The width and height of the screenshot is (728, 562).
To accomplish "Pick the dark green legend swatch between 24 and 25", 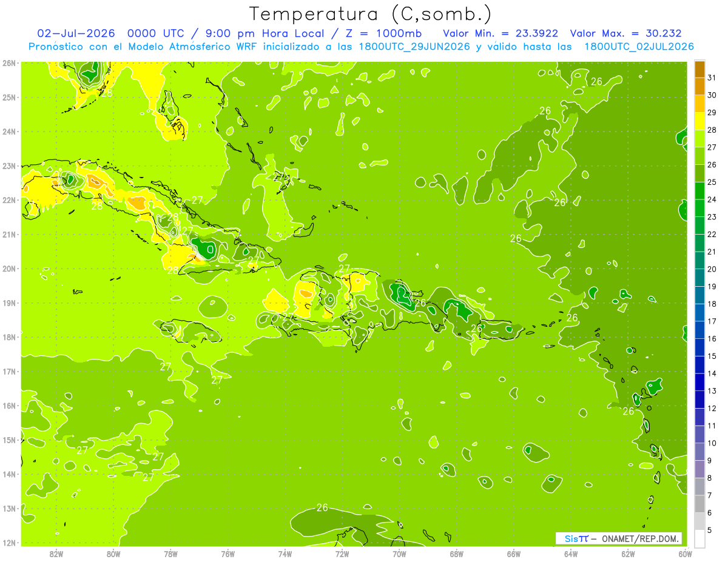I will click(x=699, y=191).
